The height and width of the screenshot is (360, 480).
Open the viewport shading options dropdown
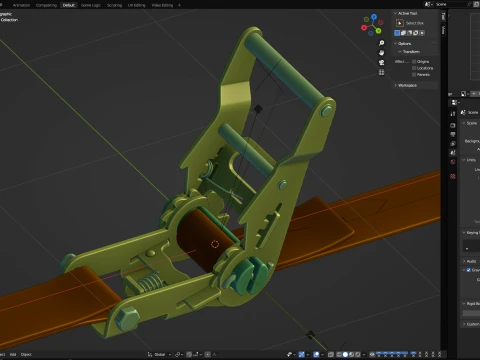(364, 354)
